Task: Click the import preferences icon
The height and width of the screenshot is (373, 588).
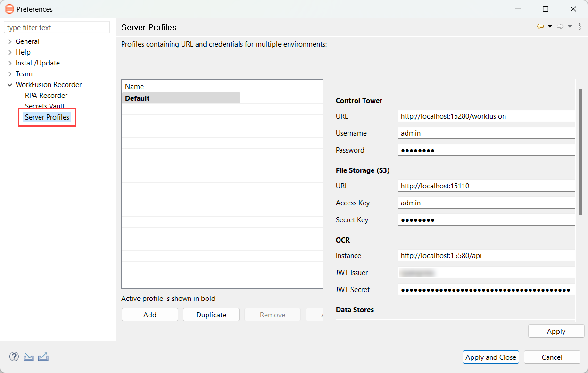Action: click(29, 357)
